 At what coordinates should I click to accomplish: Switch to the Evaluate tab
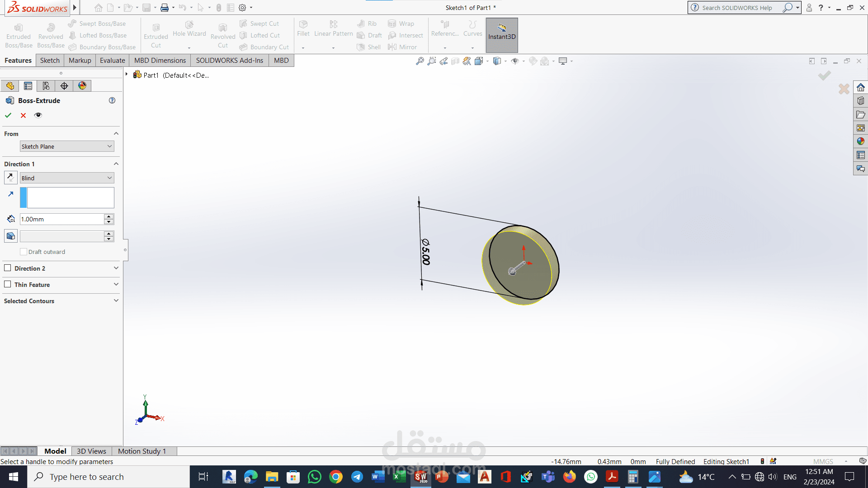[x=112, y=61]
